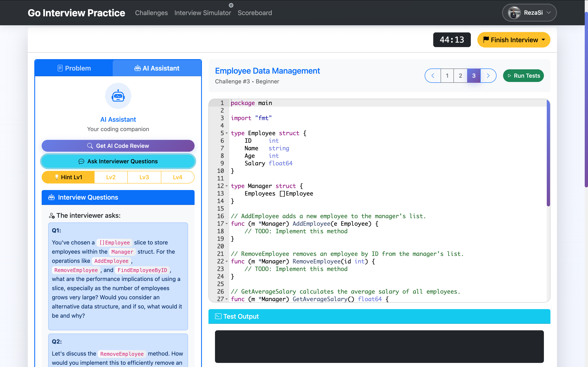Click the magnifier icon on Get AI Code Review

tap(90, 146)
